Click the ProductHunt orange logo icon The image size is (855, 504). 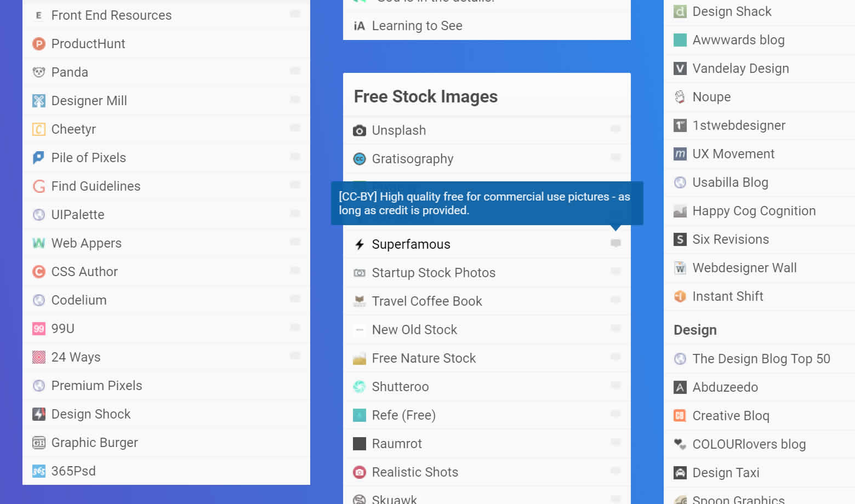pos(38,44)
